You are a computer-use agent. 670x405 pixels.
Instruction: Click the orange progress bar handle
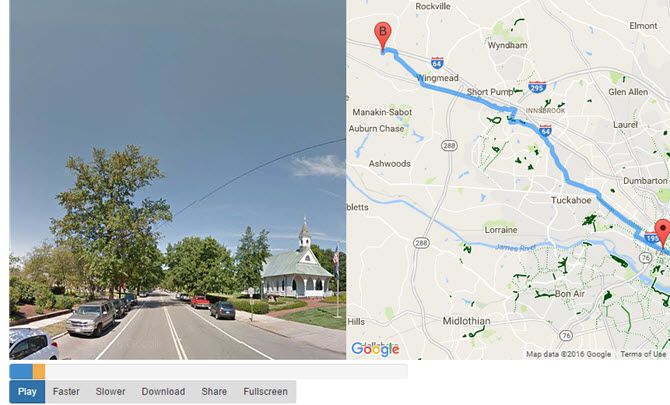39,371
